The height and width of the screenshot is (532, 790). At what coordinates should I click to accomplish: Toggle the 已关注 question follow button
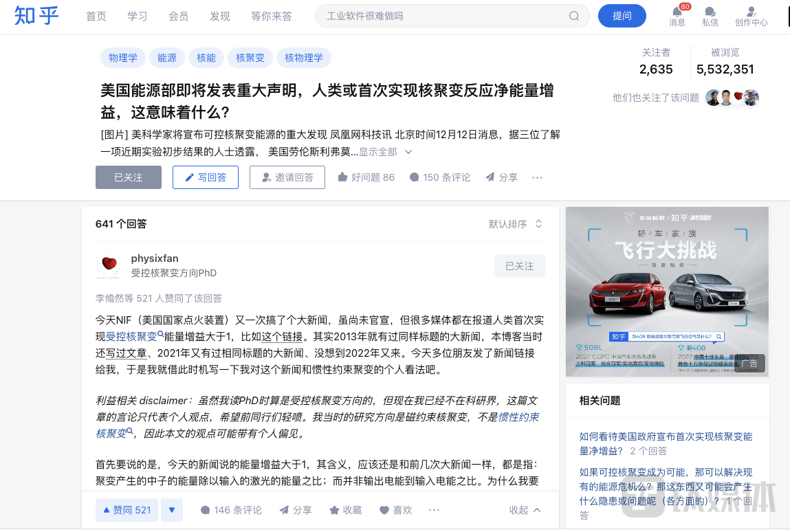pyautogui.click(x=129, y=177)
